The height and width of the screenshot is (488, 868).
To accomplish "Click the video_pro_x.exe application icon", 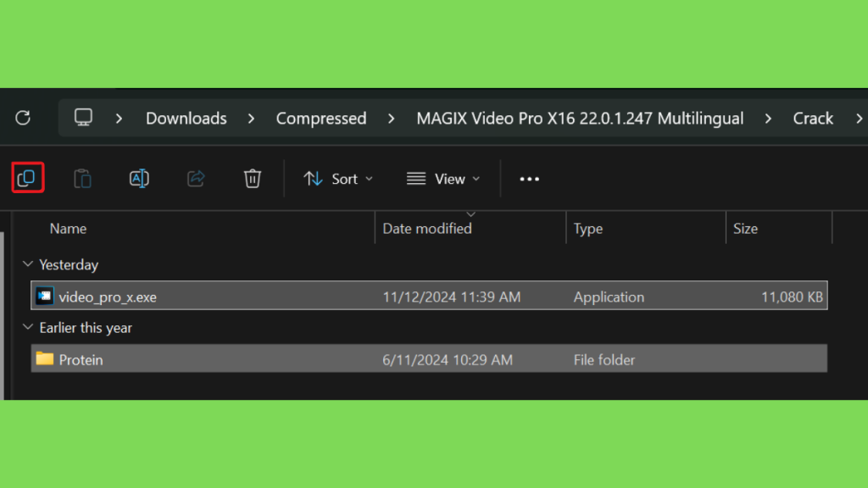I will click(45, 296).
